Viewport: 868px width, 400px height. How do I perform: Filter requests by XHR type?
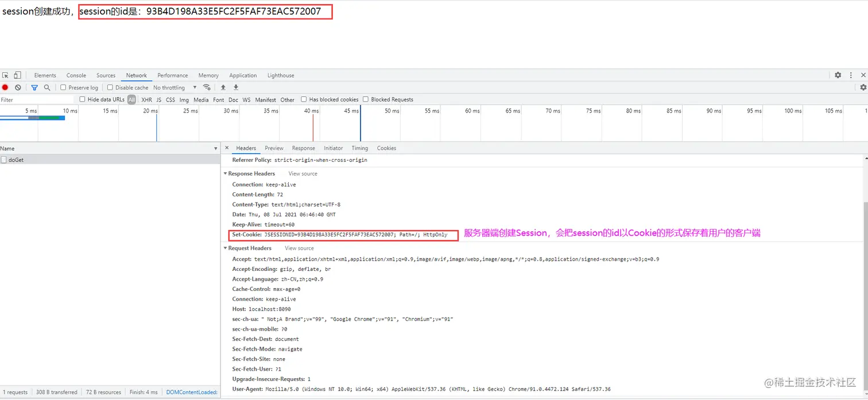(x=147, y=99)
